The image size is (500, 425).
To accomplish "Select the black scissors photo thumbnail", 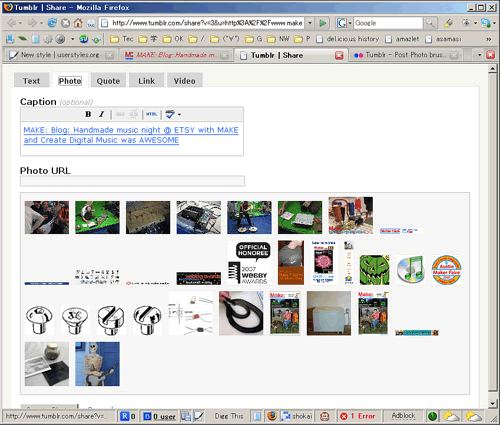I will tap(241, 313).
